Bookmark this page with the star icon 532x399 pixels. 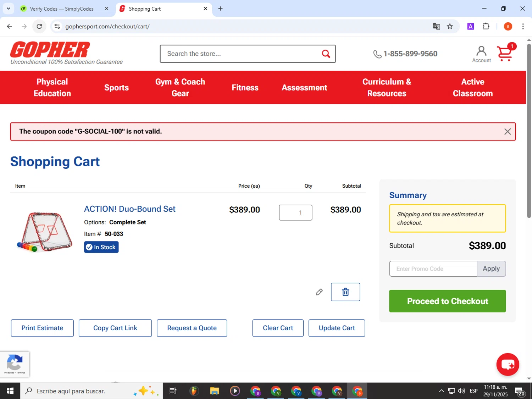pyautogui.click(x=450, y=26)
